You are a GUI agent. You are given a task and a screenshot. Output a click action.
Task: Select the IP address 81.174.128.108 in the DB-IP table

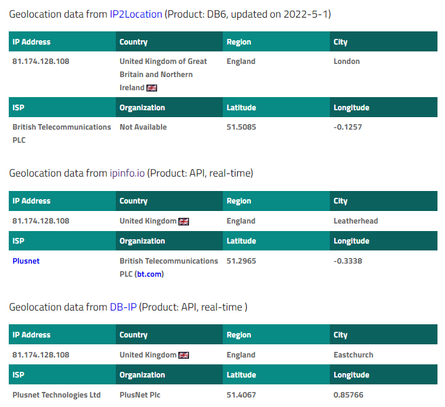pos(41,355)
